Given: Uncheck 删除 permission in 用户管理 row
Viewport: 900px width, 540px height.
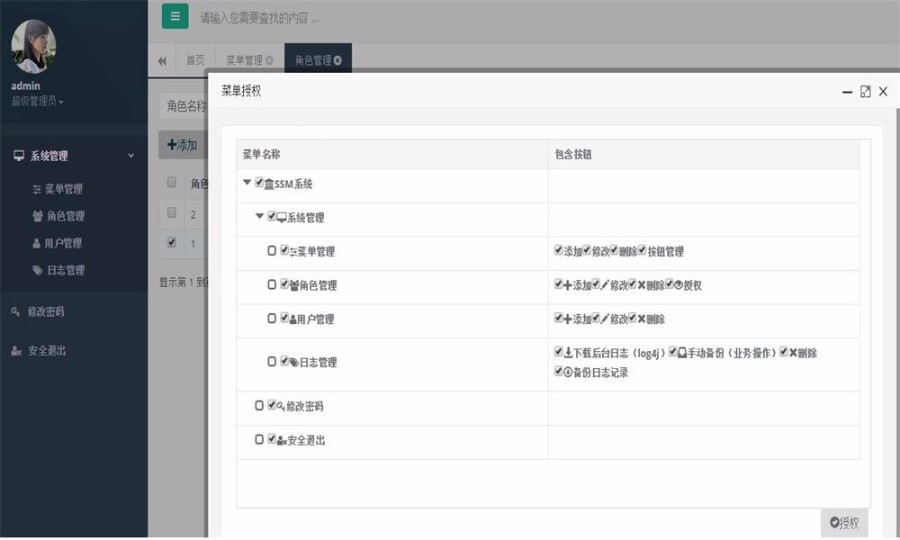Looking at the screenshot, I should (x=632, y=317).
